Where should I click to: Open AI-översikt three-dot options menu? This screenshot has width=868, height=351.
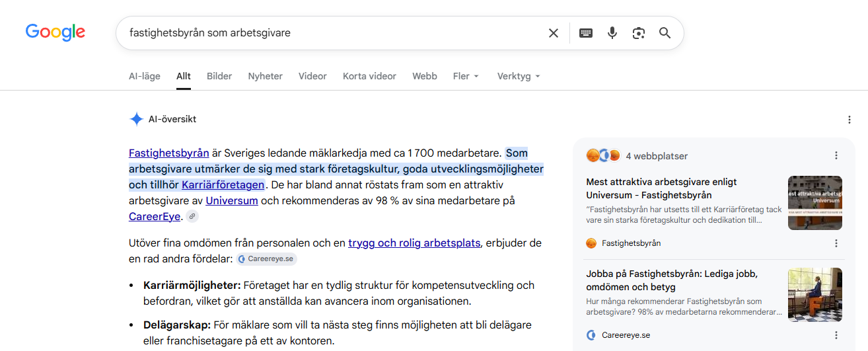pos(850,120)
